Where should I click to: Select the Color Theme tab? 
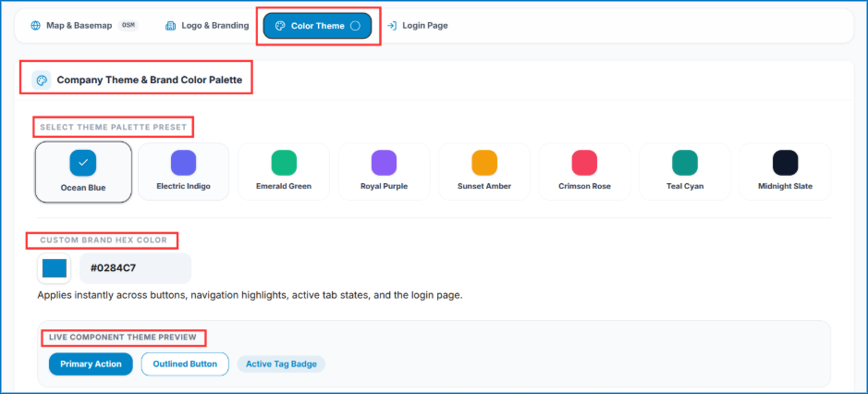[x=317, y=26]
